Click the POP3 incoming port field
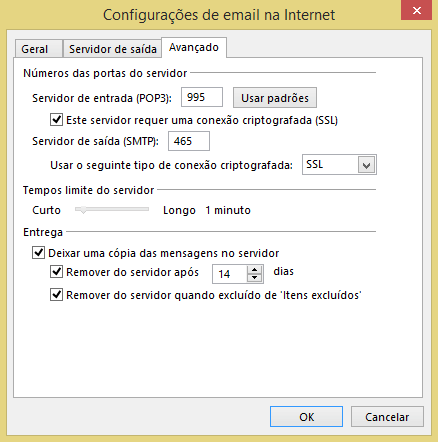Viewport: 438px width, 442px height. (x=202, y=97)
